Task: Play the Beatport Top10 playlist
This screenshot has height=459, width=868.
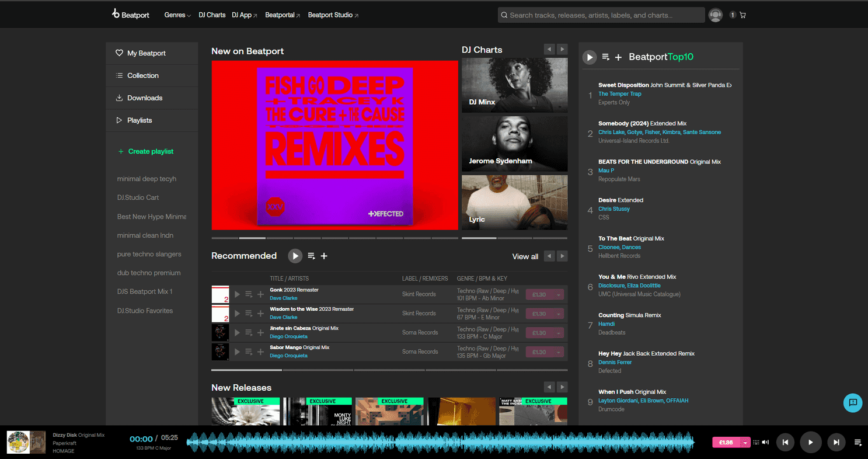Action: 589,57
